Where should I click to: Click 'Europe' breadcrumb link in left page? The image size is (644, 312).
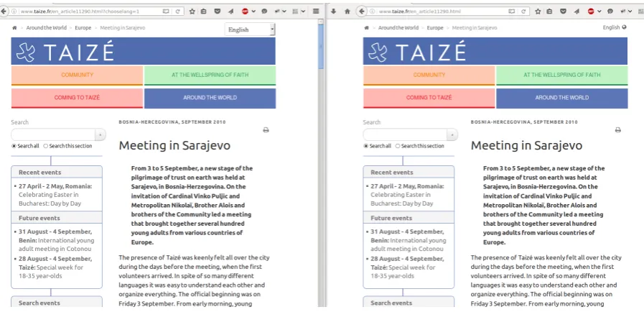[83, 28]
